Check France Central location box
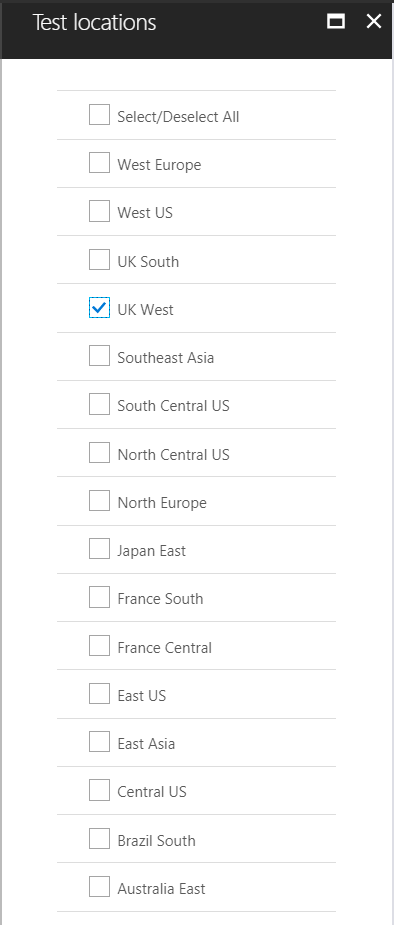 (99, 645)
